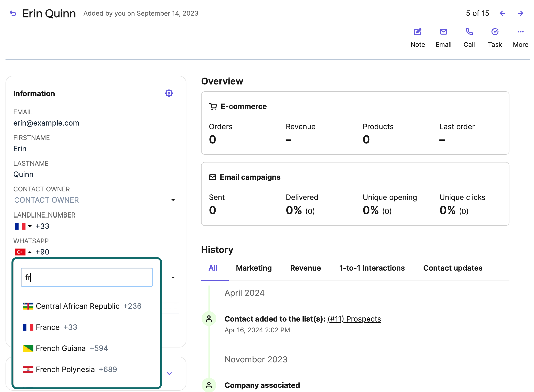
Task: Click the country search field containing 'fr'
Action: 87,277
